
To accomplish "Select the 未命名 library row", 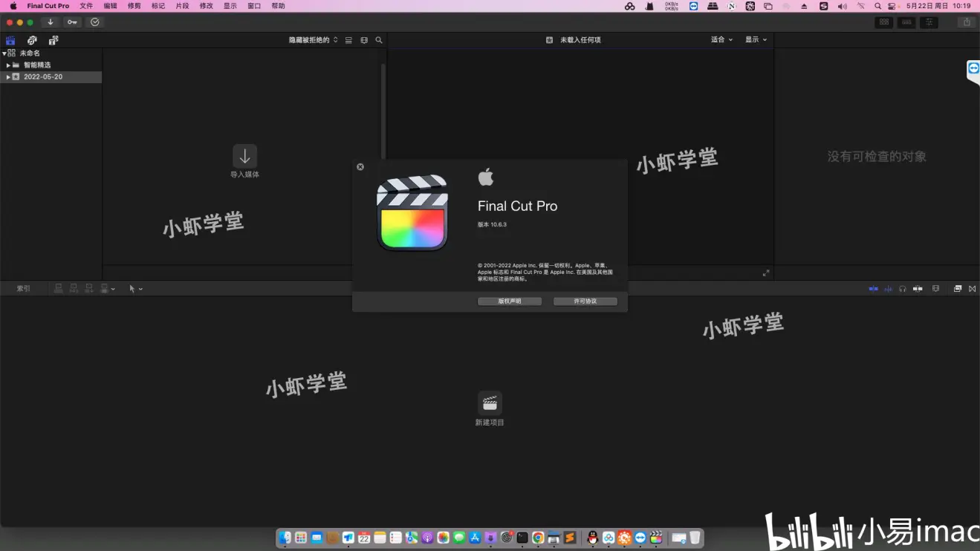I will 51,53.
